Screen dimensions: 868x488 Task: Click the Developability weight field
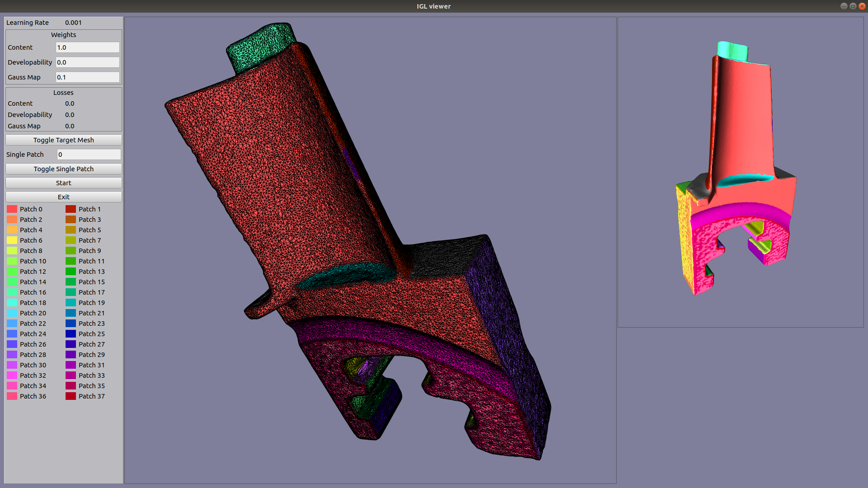click(x=87, y=62)
